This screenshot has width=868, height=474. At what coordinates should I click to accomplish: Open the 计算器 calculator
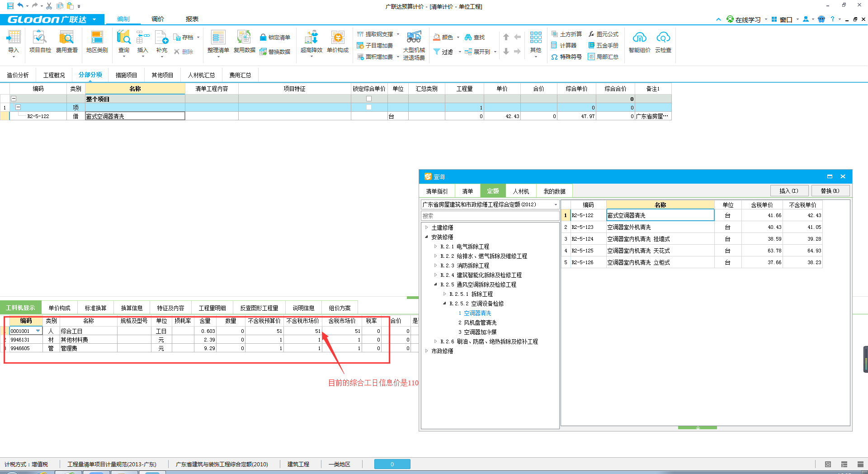[x=564, y=46]
